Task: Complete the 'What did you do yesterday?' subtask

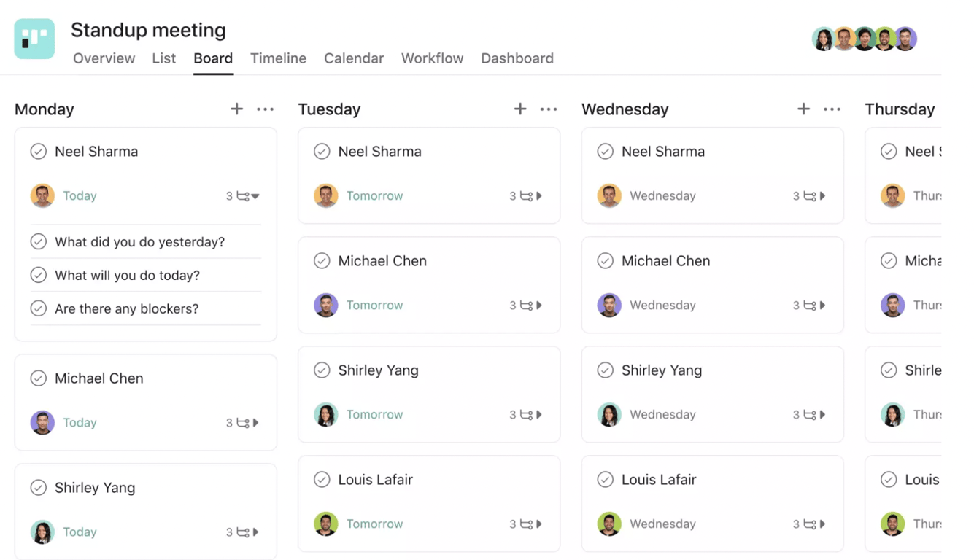Action: 39,241
